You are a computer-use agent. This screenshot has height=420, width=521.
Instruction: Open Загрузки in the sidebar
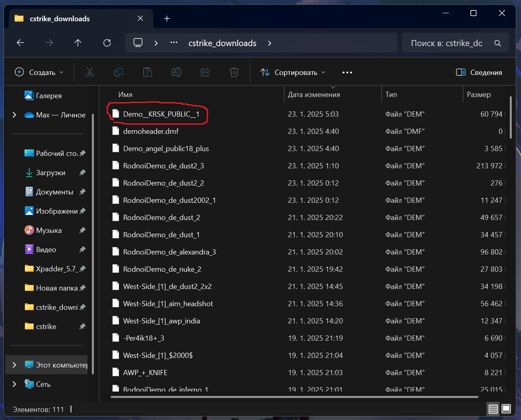pyautogui.click(x=51, y=173)
